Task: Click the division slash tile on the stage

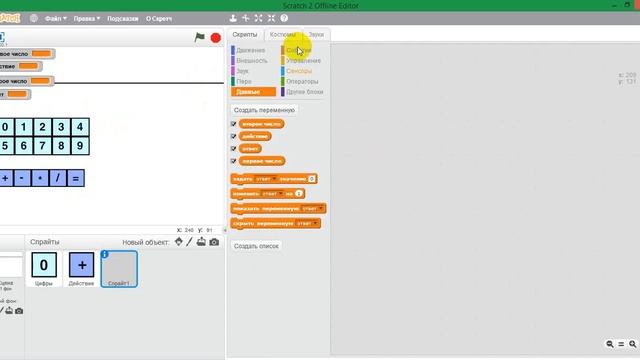Action: [58, 178]
